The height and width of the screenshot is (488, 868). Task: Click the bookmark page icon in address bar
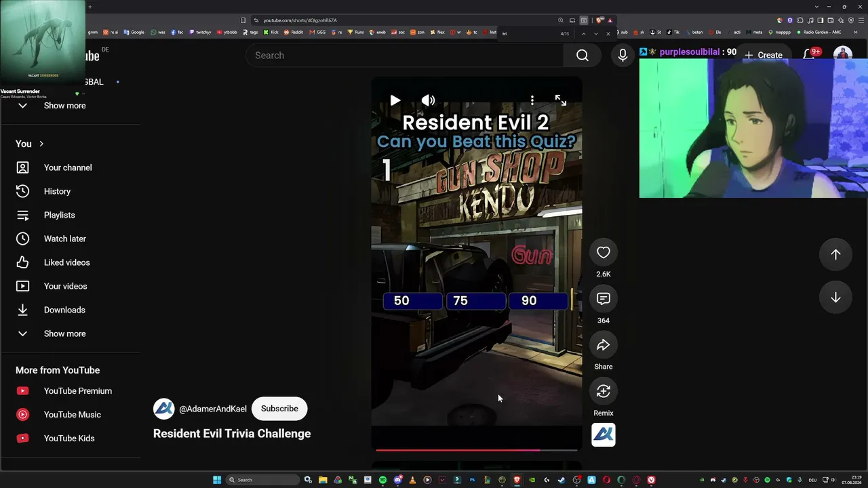(243, 20)
